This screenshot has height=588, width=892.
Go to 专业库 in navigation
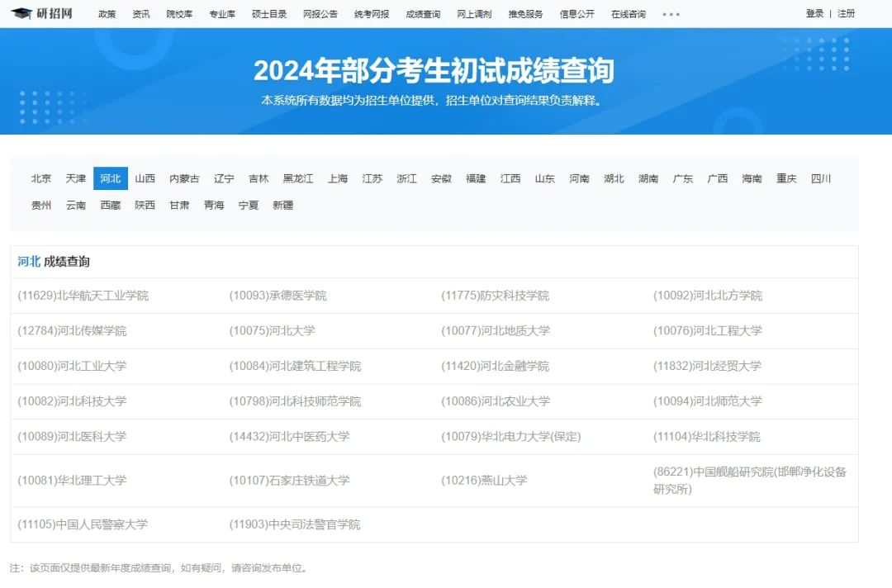tap(222, 14)
